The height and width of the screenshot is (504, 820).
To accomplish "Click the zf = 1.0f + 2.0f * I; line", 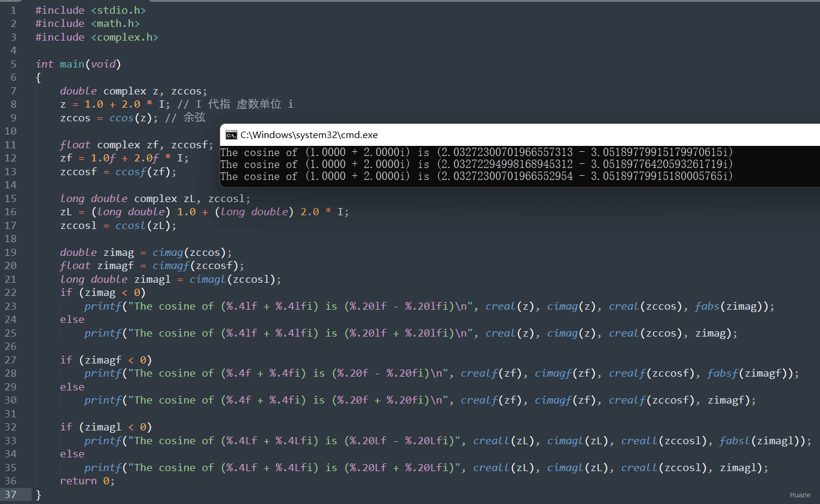I will (124, 158).
